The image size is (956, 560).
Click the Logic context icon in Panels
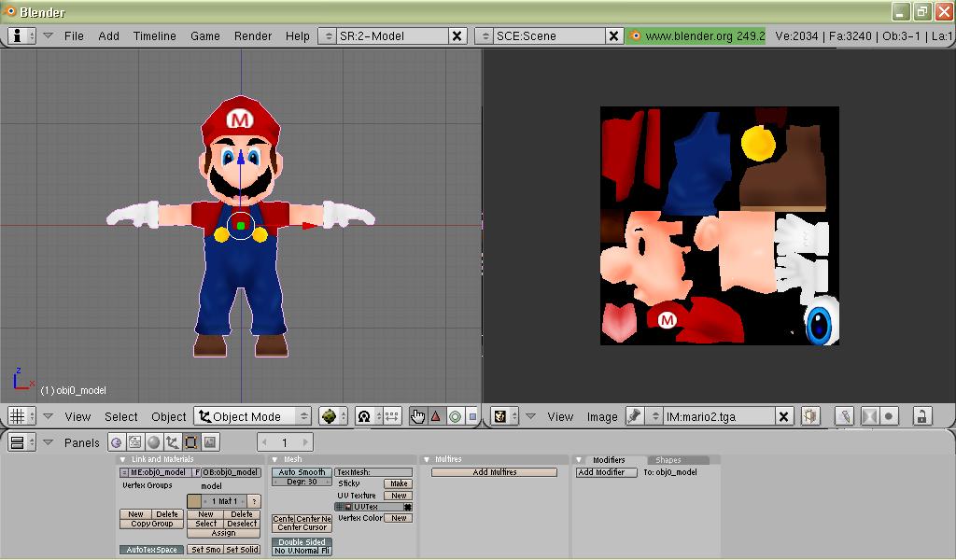[117, 442]
